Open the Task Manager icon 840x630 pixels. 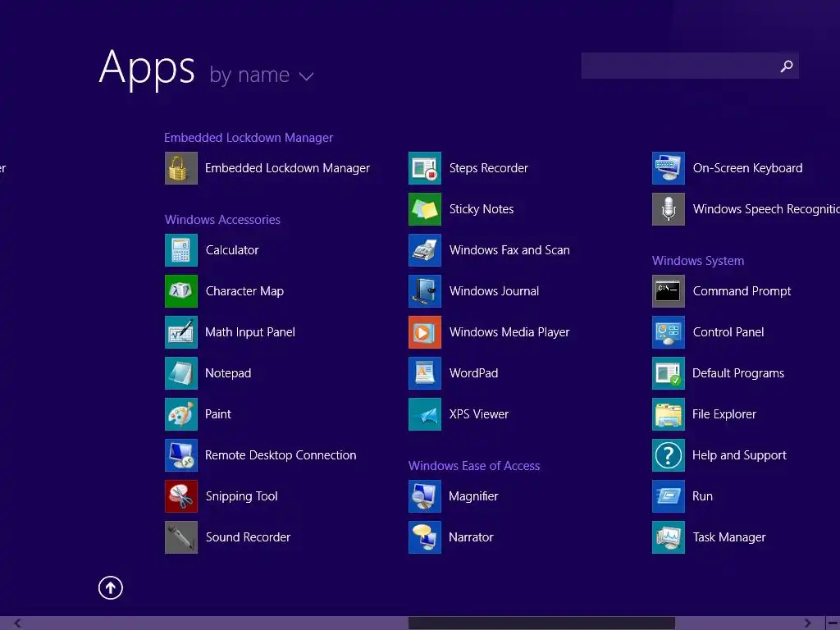pyautogui.click(x=669, y=537)
